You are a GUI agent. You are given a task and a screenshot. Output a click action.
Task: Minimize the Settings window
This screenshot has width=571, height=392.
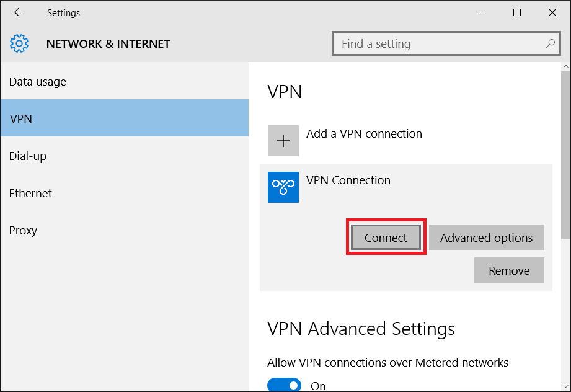click(482, 12)
